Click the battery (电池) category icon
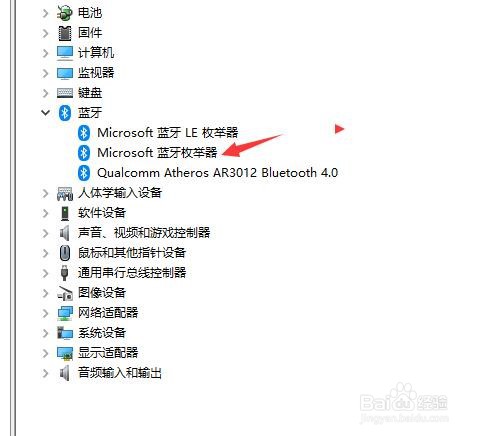The image size is (477, 436). pyautogui.click(x=65, y=13)
